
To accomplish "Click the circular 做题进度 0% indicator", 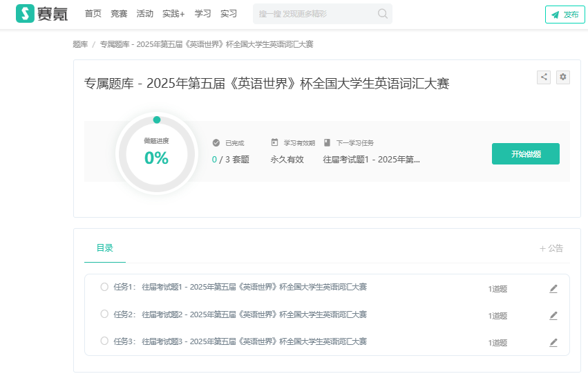I will tap(157, 154).
